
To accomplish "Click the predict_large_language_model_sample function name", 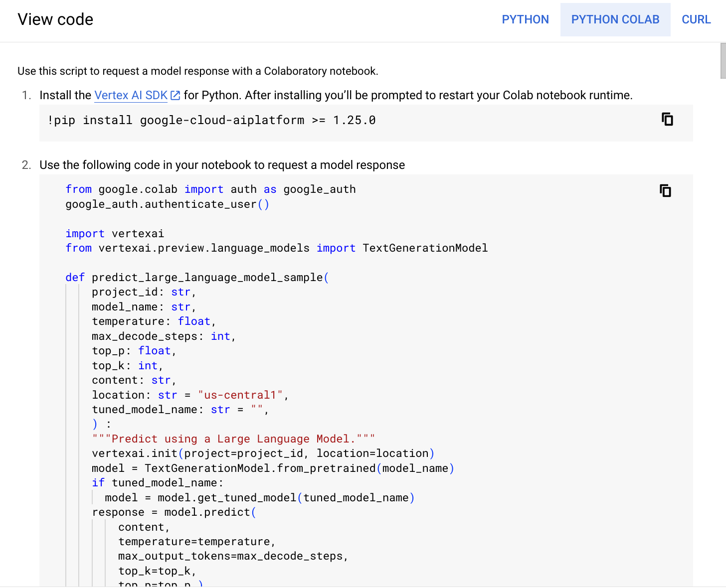I will tap(207, 278).
